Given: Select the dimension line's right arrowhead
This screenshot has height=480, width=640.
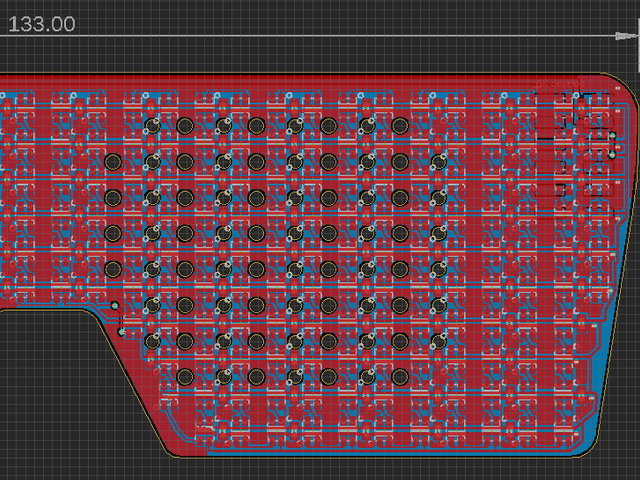Looking at the screenshot, I should pos(624,37).
